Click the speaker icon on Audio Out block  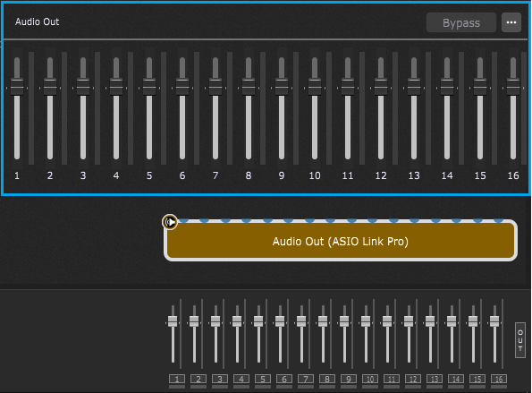[170, 222]
